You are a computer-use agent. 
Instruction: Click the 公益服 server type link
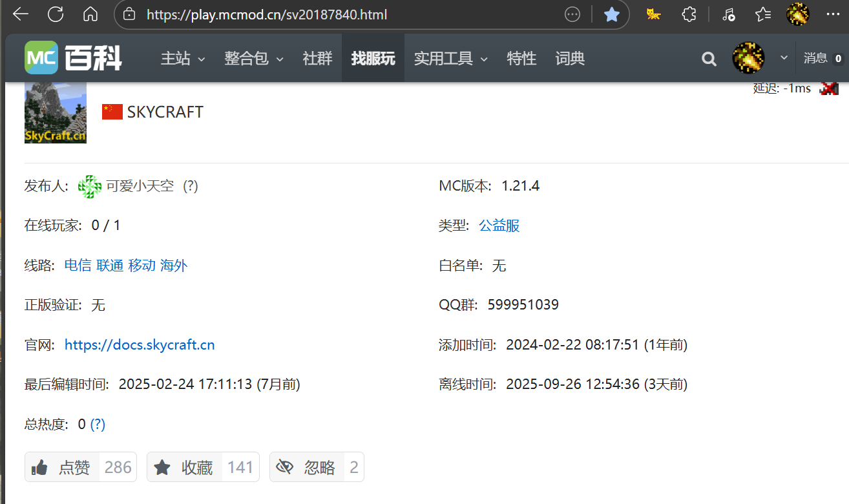point(499,226)
